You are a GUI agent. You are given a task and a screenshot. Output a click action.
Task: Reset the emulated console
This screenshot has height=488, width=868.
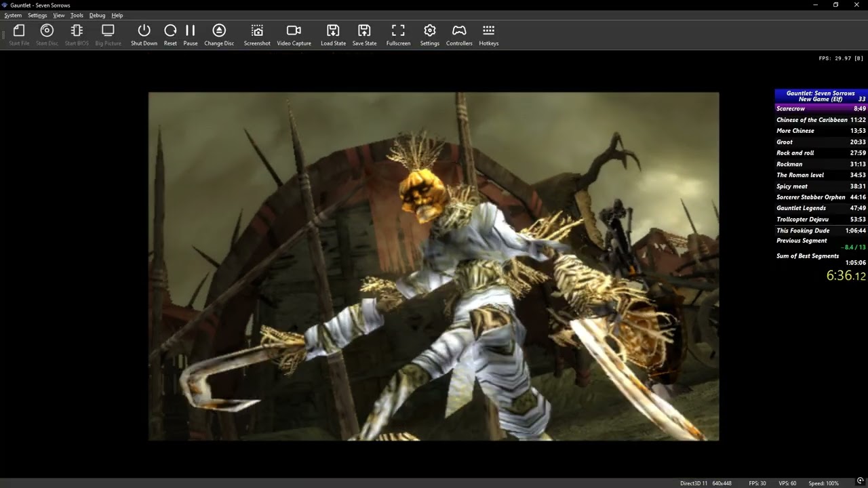pos(170,35)
